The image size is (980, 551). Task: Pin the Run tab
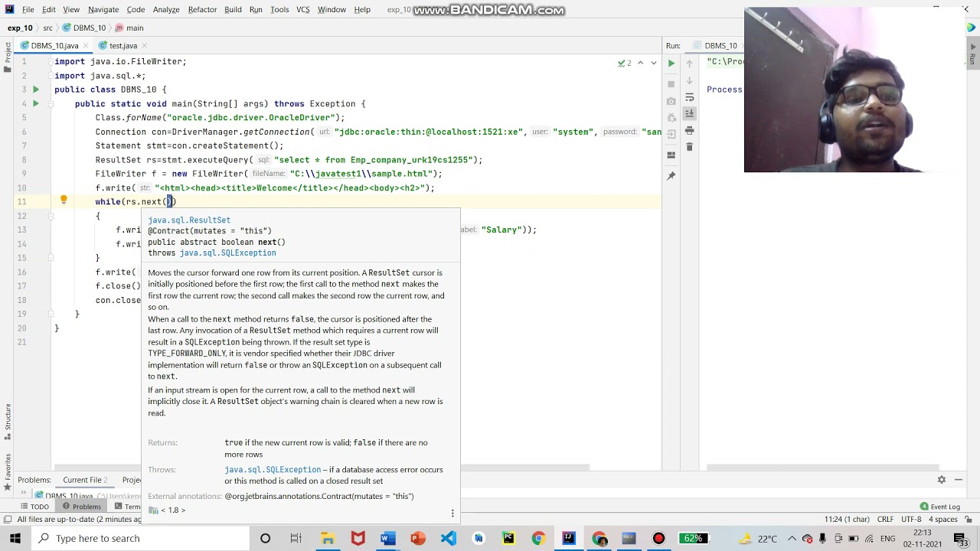pos(671,176)
